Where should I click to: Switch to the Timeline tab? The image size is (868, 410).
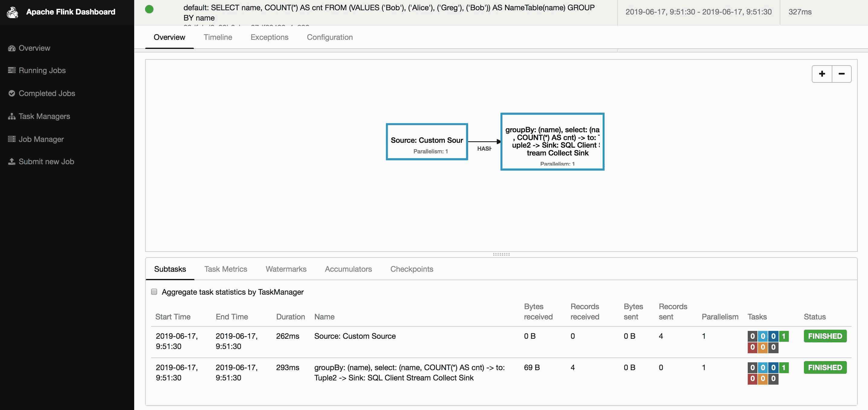[x=218, y=37]
